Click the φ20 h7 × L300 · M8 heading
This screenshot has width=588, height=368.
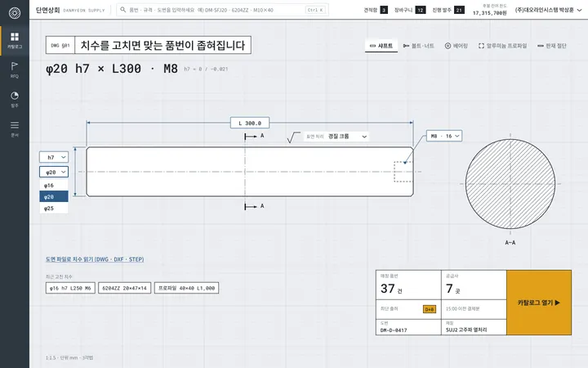111,69
